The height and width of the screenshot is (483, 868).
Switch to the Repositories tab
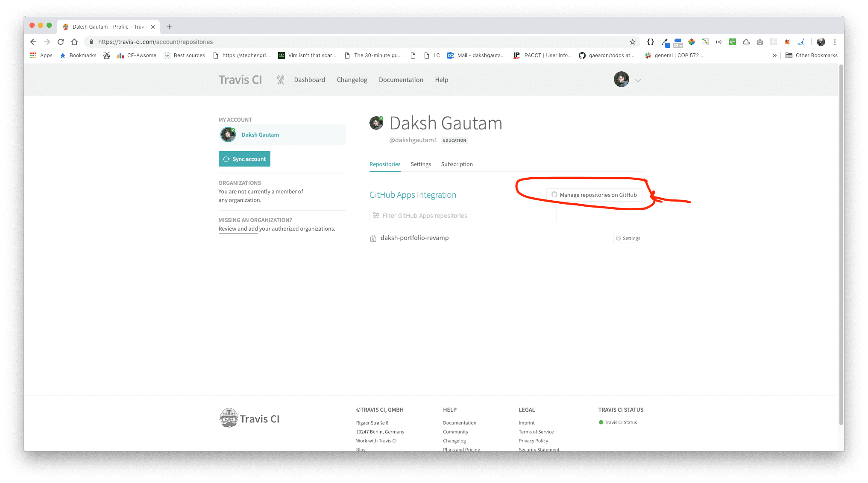point(385,164)
